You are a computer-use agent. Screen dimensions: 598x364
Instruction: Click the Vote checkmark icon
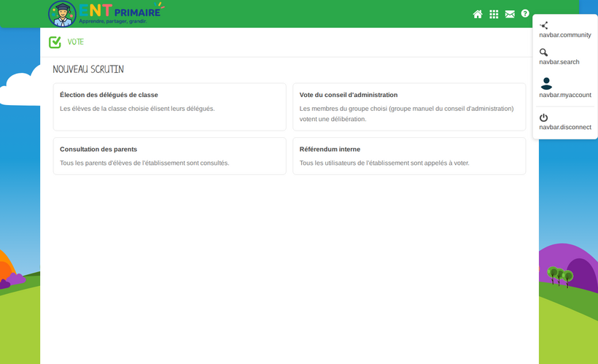55,42
